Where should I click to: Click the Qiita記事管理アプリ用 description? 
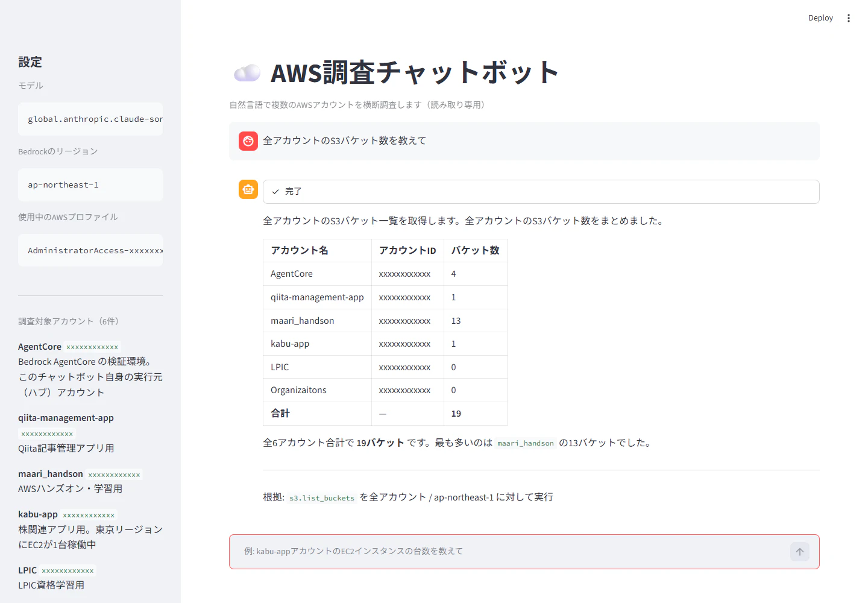tap(66, 448)
